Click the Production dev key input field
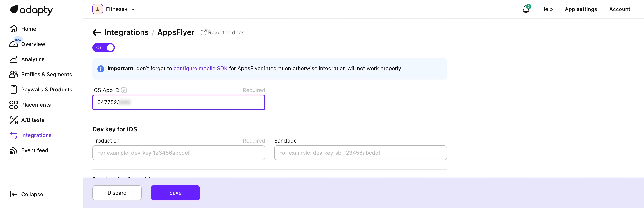 [178, 153]
